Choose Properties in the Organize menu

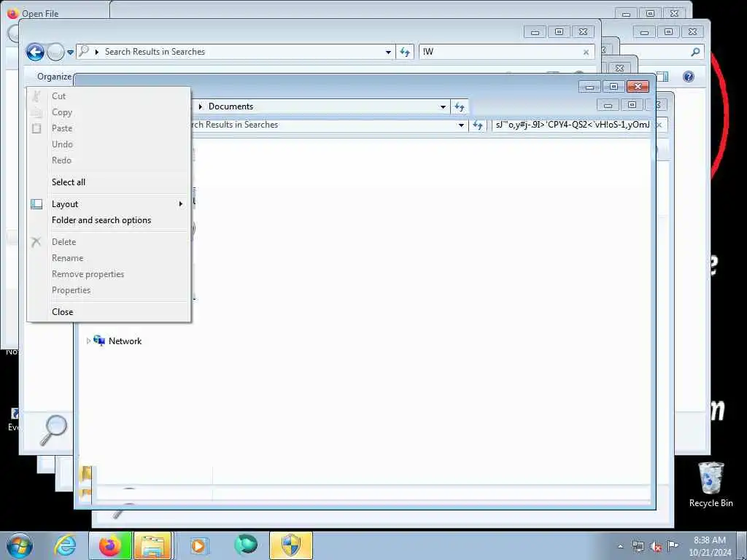[x=109, y=290]
